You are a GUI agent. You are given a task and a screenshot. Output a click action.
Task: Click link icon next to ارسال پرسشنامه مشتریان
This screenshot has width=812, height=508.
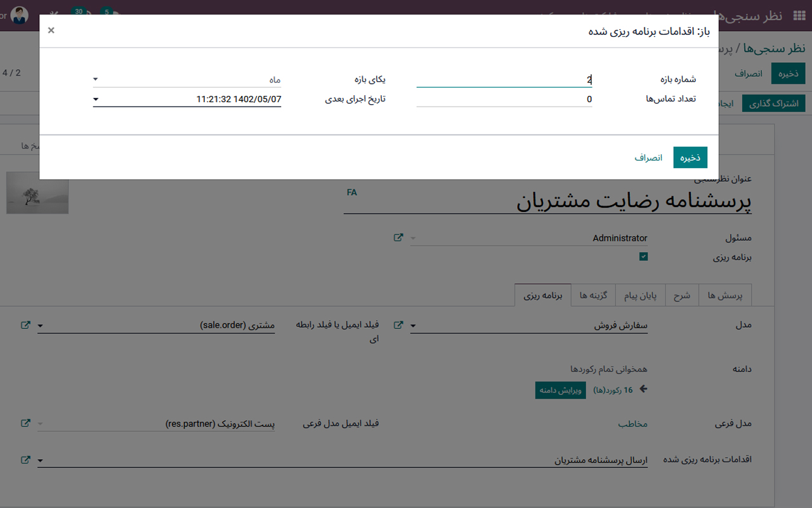click(x=25, y=460)
